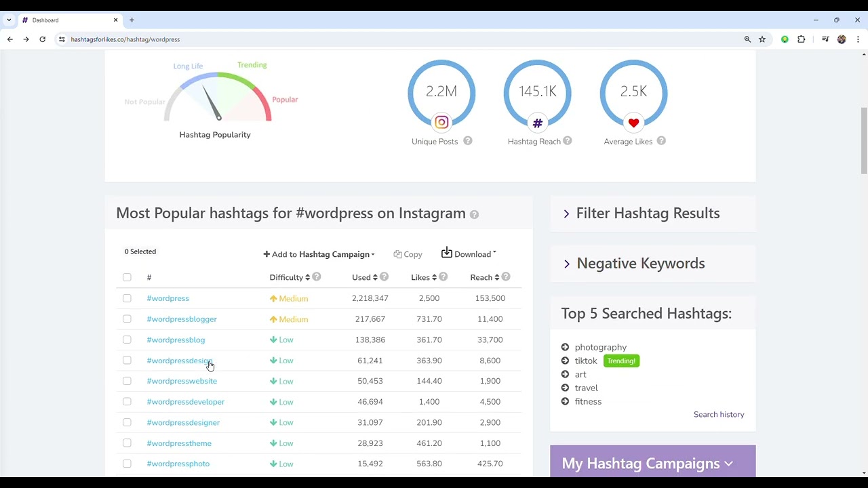Open the browser zoom magnifier icon
Viewport: 868px width, 488px height.
pos(747,39)
